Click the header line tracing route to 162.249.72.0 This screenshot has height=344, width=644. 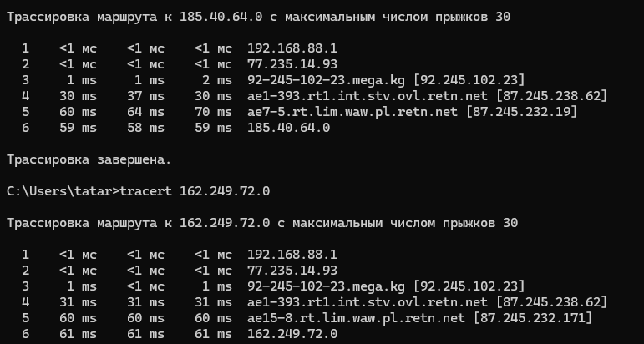click(x=262, y=223)
